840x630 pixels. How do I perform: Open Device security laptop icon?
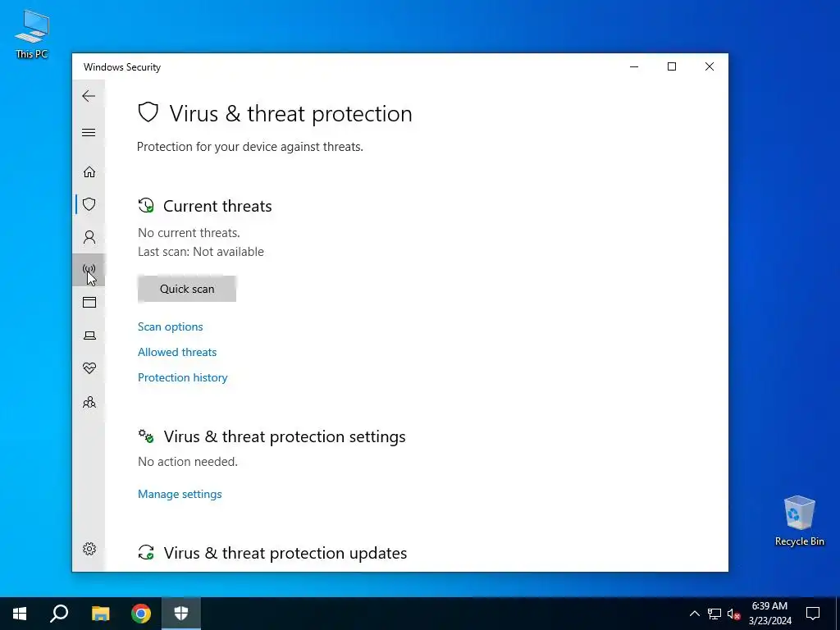(x=89, y=336)
